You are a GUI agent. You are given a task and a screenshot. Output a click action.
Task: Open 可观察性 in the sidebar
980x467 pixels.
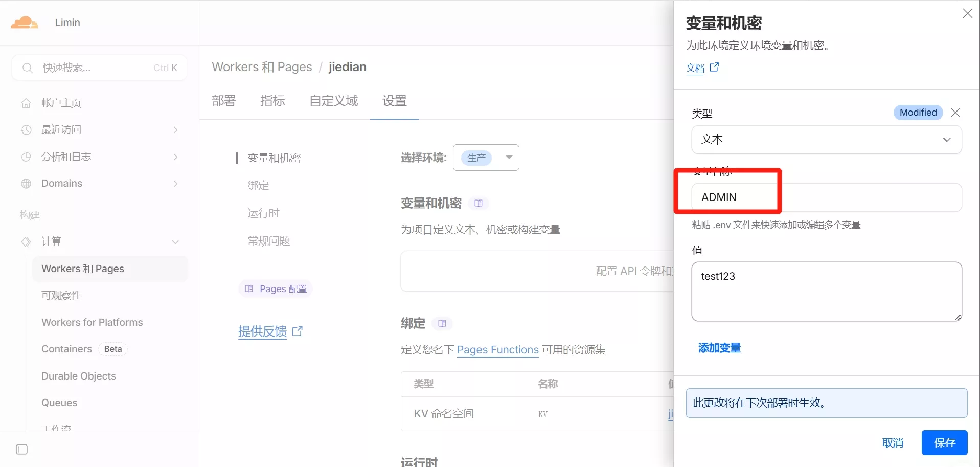(61, 296)
